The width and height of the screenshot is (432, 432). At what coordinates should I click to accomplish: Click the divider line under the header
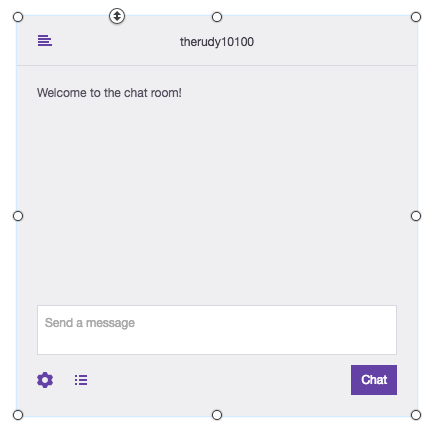(x=217, y=65)
